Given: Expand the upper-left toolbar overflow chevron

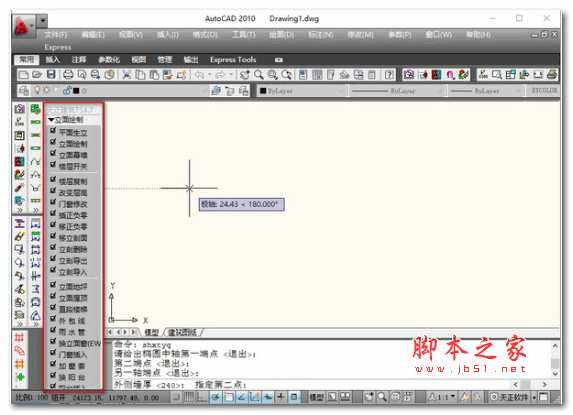Looking at the screenshot, I should pyautogui.click(x=20, y=210).
